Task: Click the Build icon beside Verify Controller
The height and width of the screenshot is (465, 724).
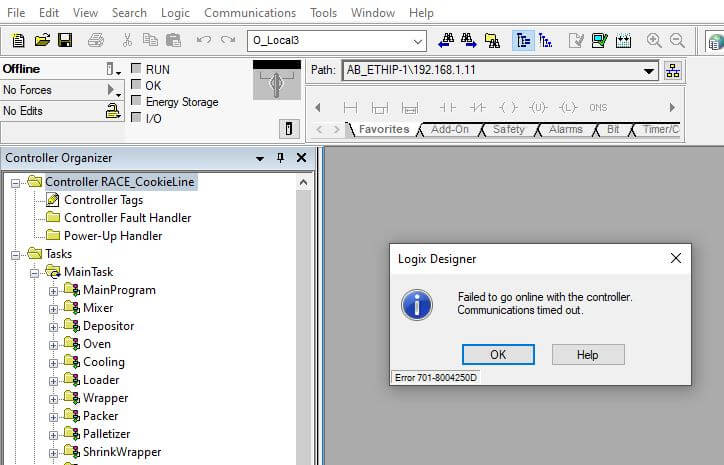Action: (623, 41)
